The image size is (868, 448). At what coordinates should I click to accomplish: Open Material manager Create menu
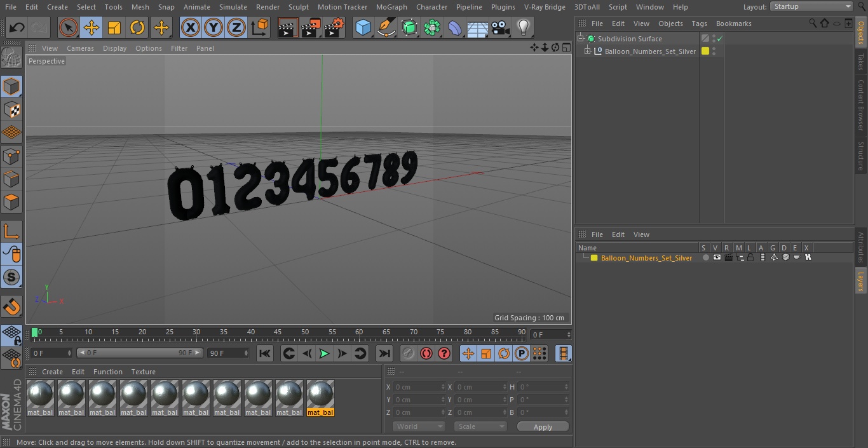tap(52, 372)
